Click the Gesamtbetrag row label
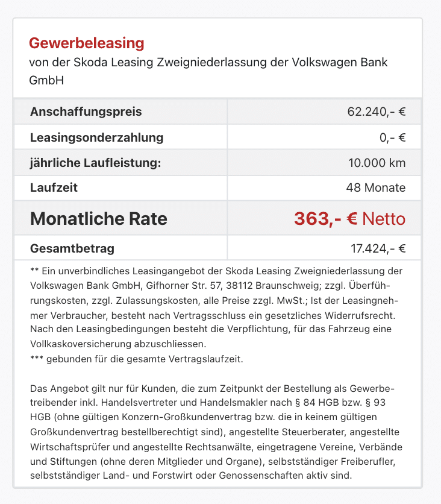This screenshot has width=441, height=504. point(72,248)
